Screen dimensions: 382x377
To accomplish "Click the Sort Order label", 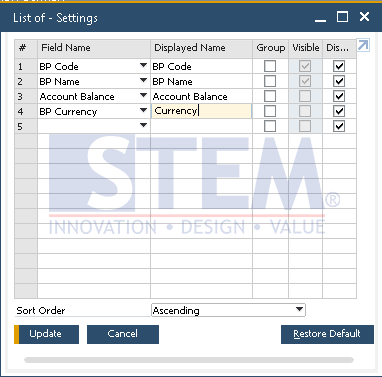I will click(41, 310).
